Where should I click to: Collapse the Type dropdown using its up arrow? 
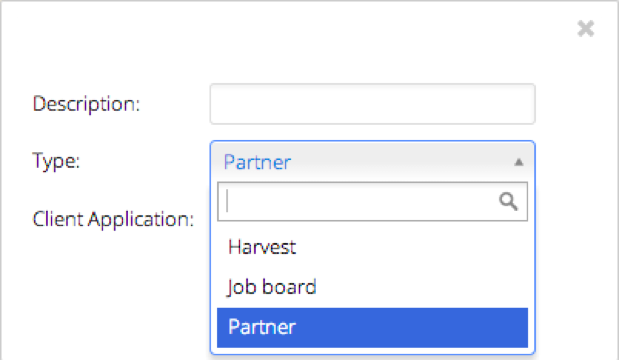click(519, 162)
